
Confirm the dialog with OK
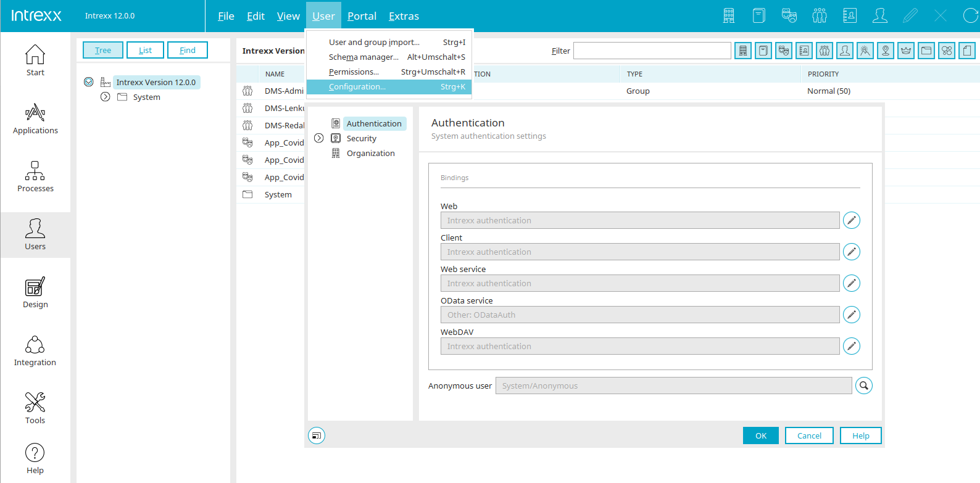tap(761, 436)
